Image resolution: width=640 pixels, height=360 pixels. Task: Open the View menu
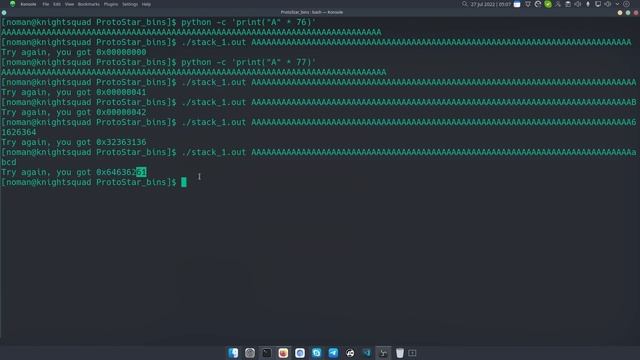tap(69, 4)
